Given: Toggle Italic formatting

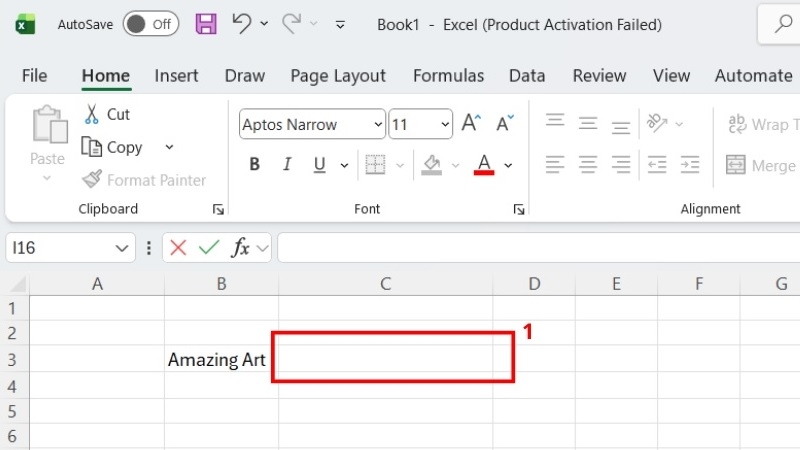Looking at the screenshot, I should [287, 164].
